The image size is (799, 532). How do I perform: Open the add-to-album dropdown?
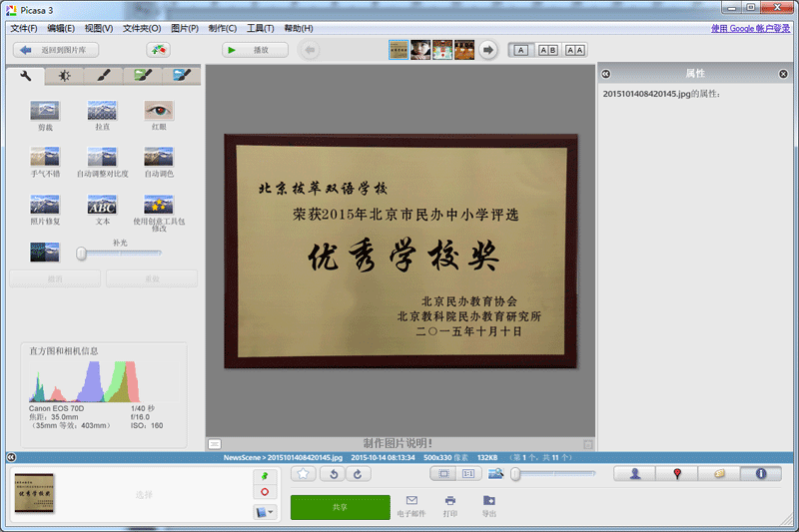(x=265, y=512)
